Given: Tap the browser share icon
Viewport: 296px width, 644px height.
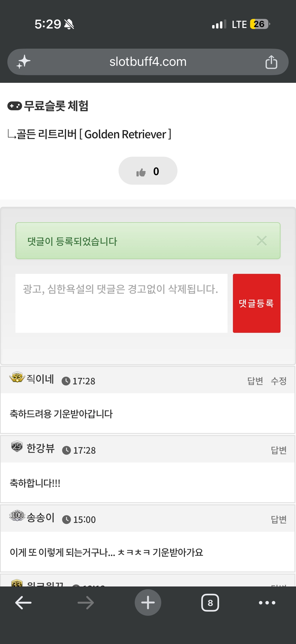Looking at the screenshot, I should click(x=271, y=62).
